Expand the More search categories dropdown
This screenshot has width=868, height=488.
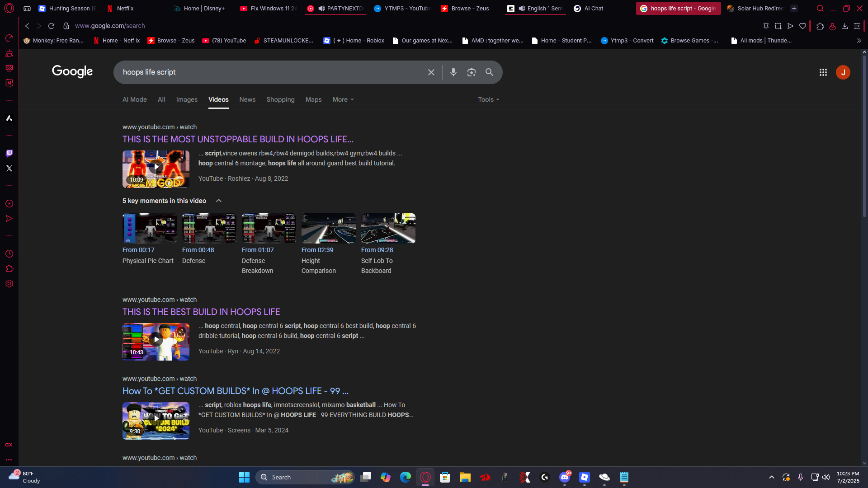(343, 99)
